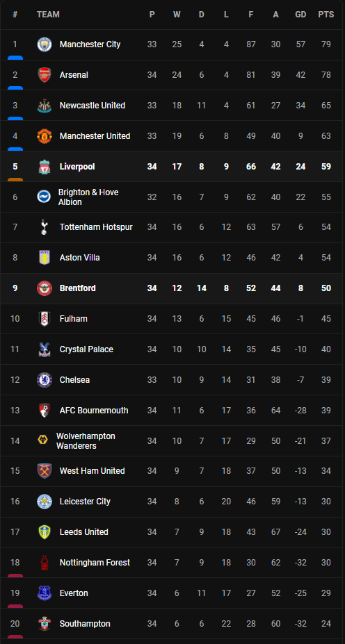Open the Fulham team name link
Image resolution: width=345 pixels, height=644 pixels.
[74, 319]
